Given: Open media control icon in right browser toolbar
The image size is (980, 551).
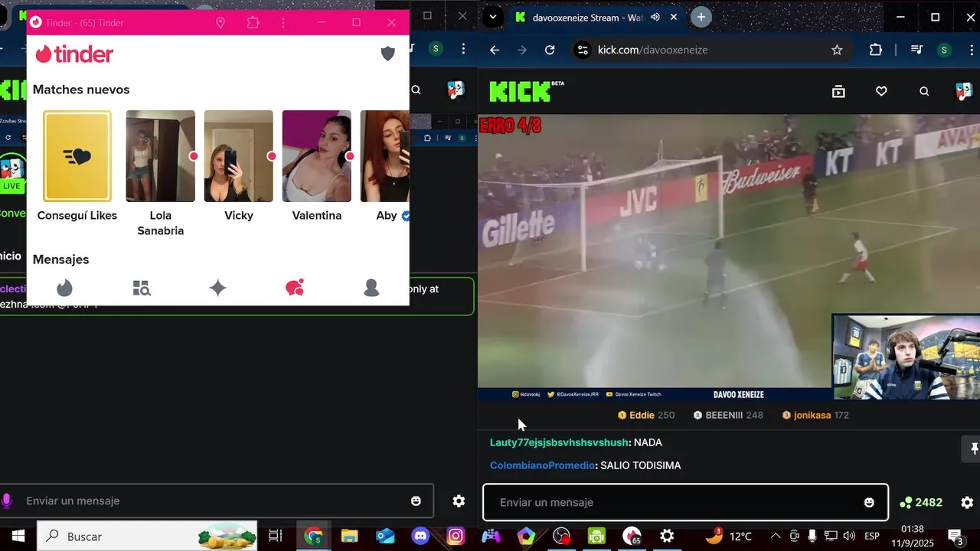Looking at the screenshot, I should click(916, 50).
